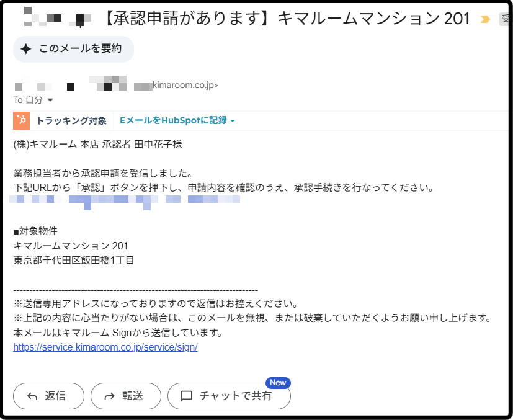Click the 'キマルームマンション 201' property line in body
The height and width of the screenshot is (420, 513).
[71, 246]
